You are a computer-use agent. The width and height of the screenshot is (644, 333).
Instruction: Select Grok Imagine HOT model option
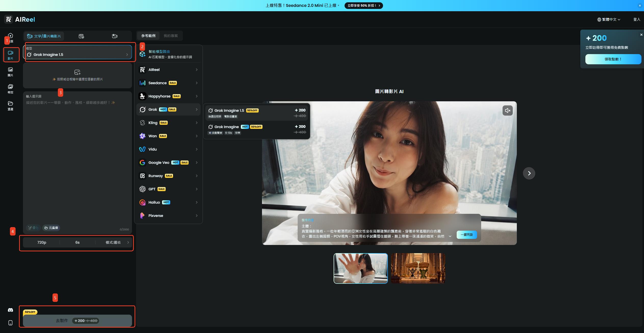coord(257,129)
